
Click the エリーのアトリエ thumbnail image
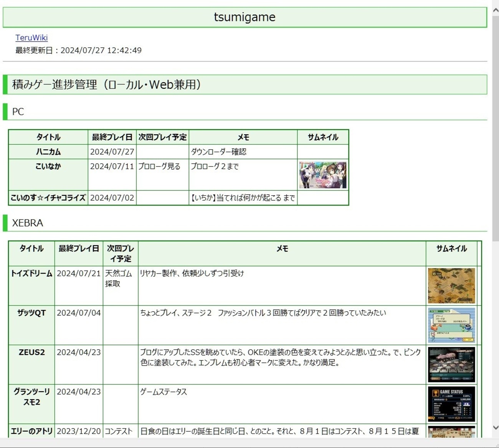[x=451, y=431]
